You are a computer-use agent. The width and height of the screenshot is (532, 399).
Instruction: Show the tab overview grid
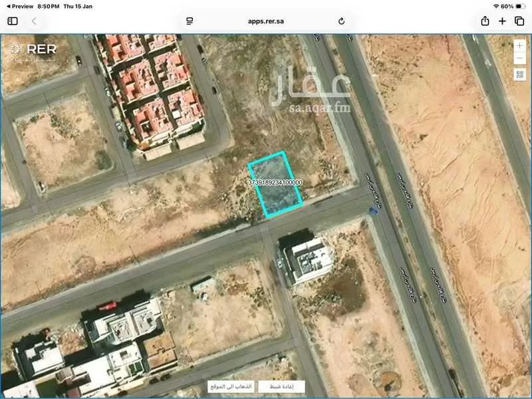tap(519, 21)
